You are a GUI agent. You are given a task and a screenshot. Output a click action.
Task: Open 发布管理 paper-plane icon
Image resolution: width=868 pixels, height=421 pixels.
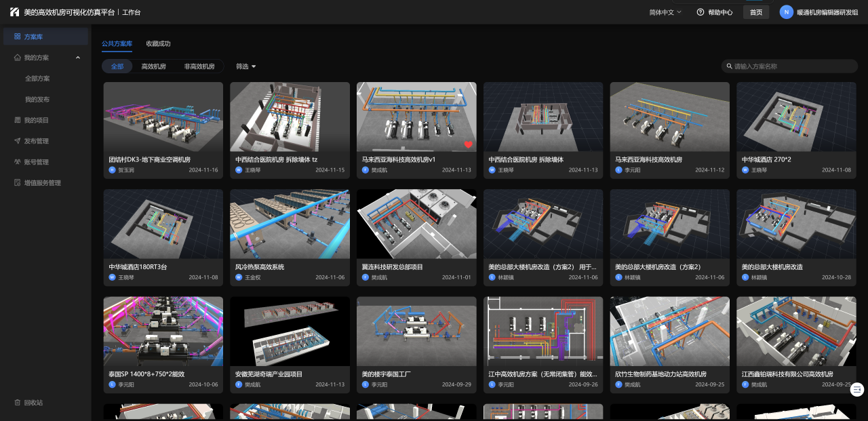18,141
